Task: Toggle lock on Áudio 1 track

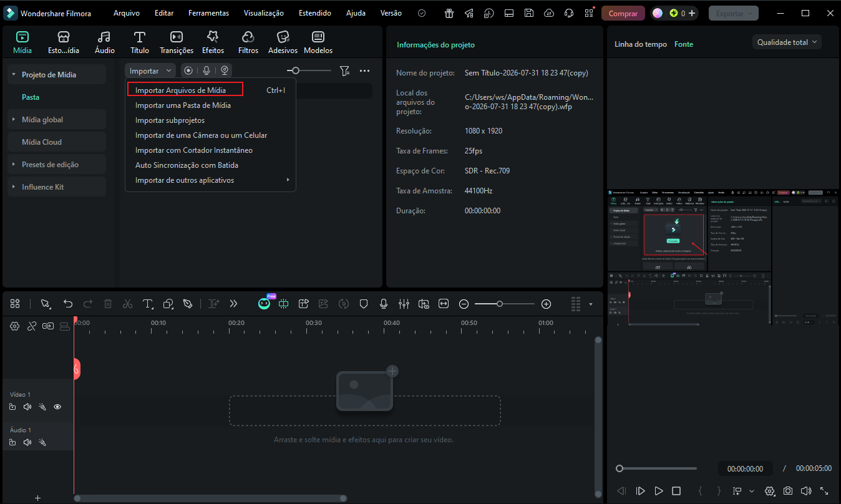Action: (x=12, y=442)
